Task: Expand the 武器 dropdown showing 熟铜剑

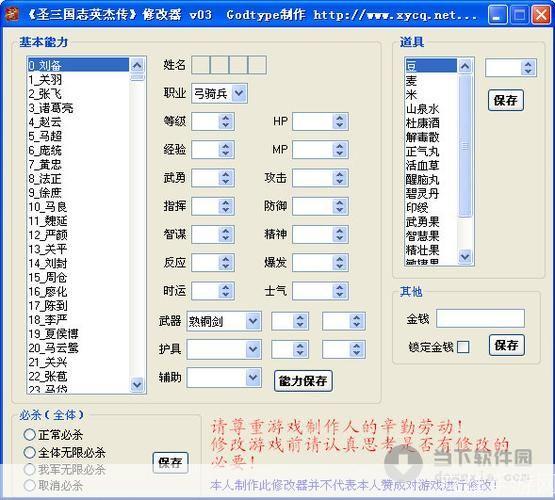Action: click(x=224, y=321)
